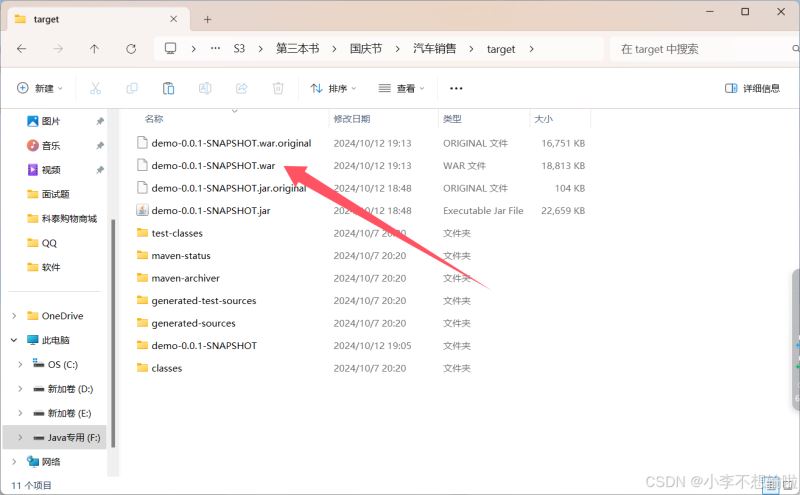
Task: Sort by 类型 column header
Action: 452,119
